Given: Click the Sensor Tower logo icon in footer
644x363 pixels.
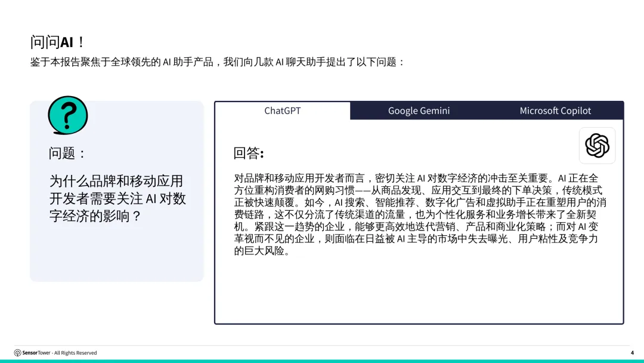Looking at the screenshot, I should [x=17, y=353].
